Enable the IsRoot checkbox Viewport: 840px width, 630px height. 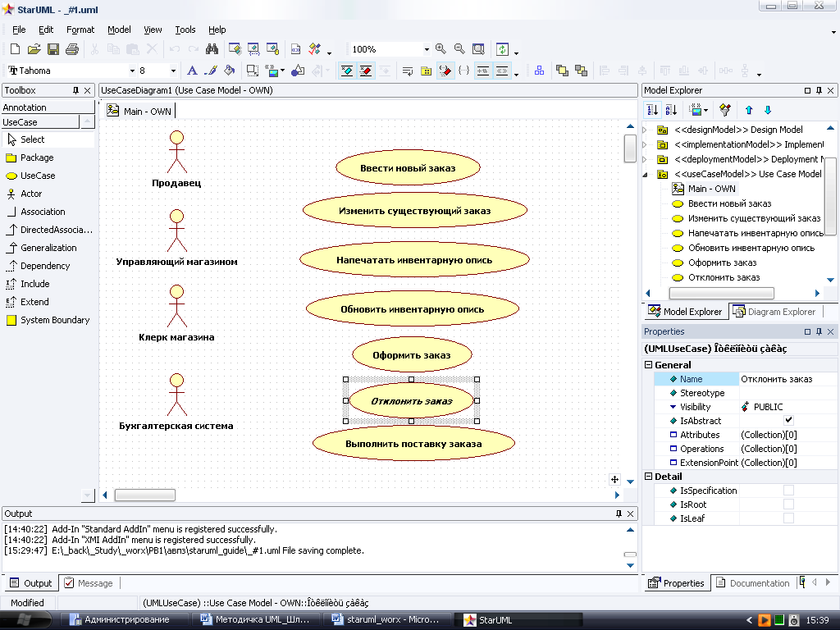click(x=788, y=504)
